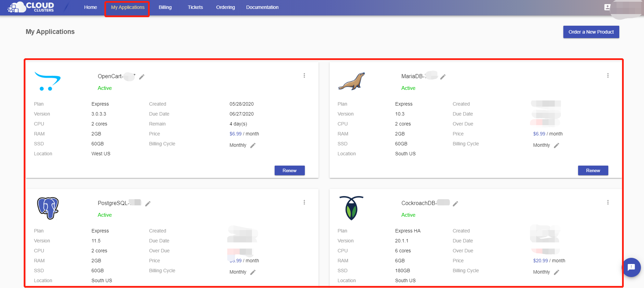This screenshot has width=644, height=288.
Task: Click the 180GB SSD value
Action: click(x=403, y=271)
